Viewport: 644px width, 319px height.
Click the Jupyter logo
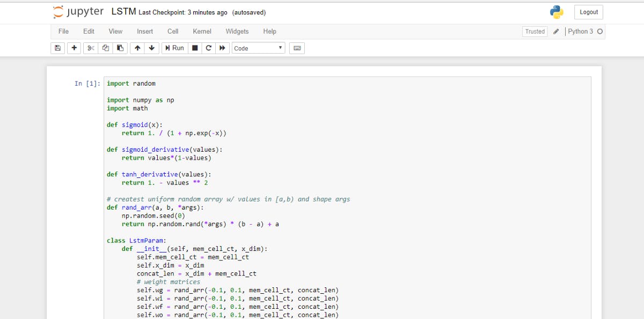(x=78, y=12)
